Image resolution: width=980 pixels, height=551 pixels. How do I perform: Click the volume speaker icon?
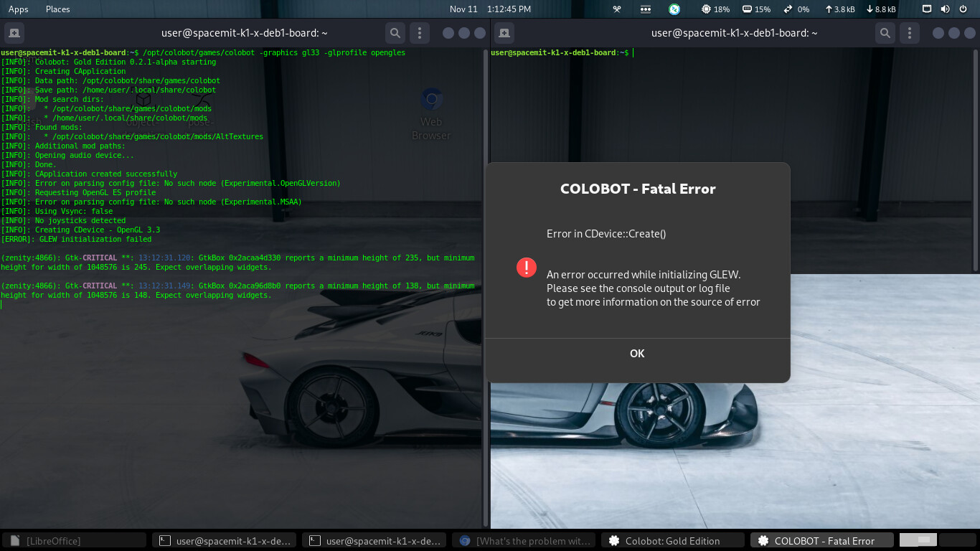point(945,9)
